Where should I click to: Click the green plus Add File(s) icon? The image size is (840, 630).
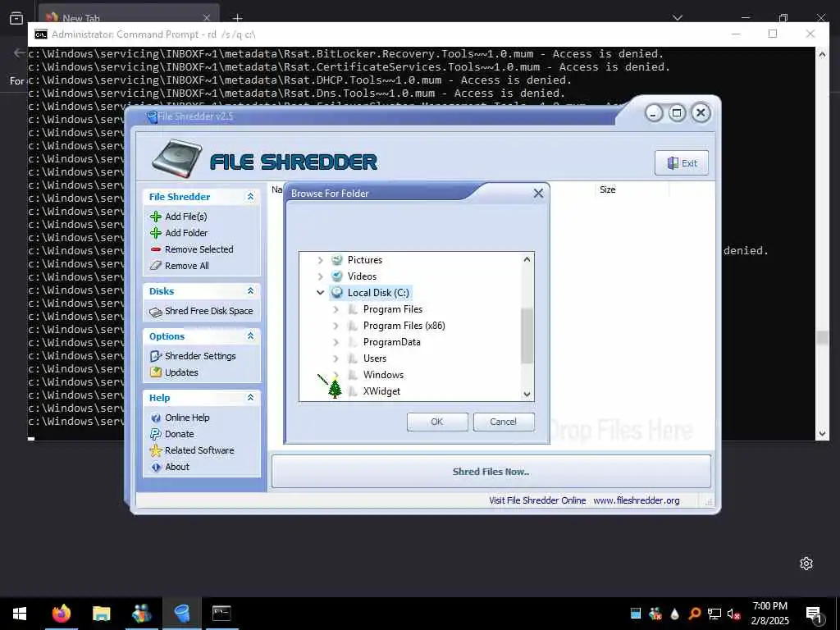[155, 217]
